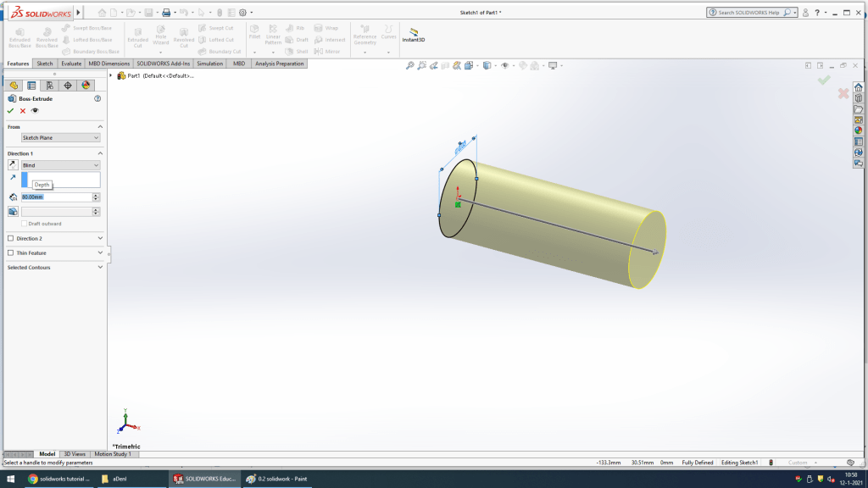This screenshot has height=488, width=868.
Task: Click the Print icon in the top toolbar
Action: pyautogui.click(x=166, y=13)
